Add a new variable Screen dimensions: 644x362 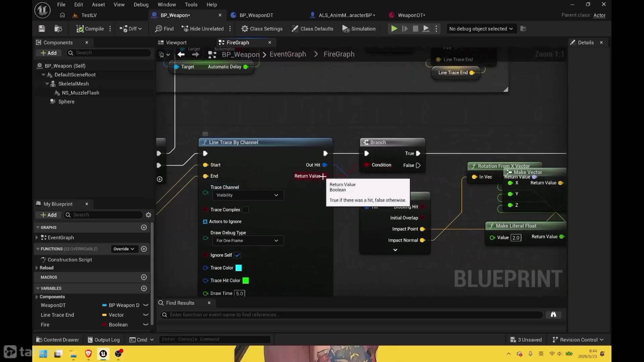[x=144, y=289]
